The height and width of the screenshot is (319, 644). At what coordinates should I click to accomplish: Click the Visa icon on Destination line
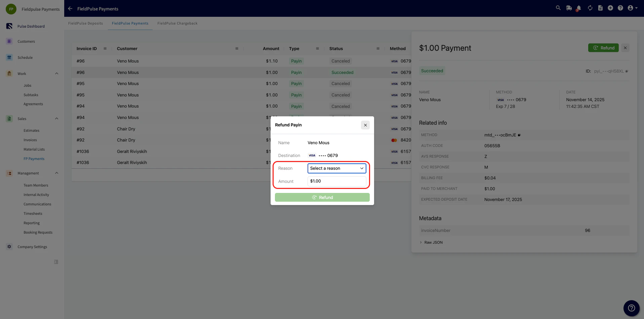[312, 155]
